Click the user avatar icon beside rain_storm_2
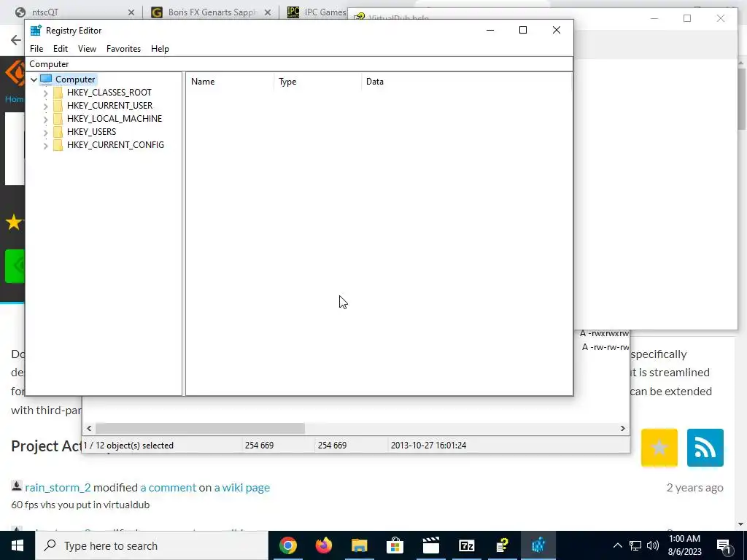 pos(16,486)
